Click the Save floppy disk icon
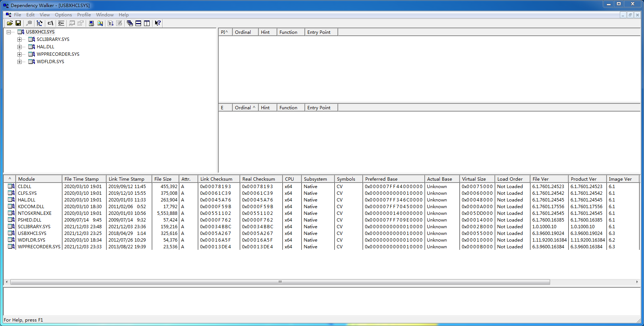This screenshot has width=644, height=326. coord(18,23)
